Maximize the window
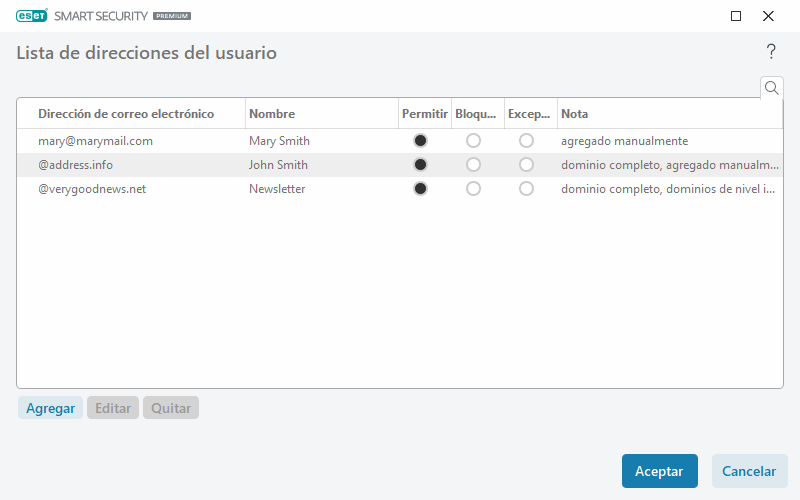This screenshot has width=800, height=500. pyautogui.click(x=736, y=16)
